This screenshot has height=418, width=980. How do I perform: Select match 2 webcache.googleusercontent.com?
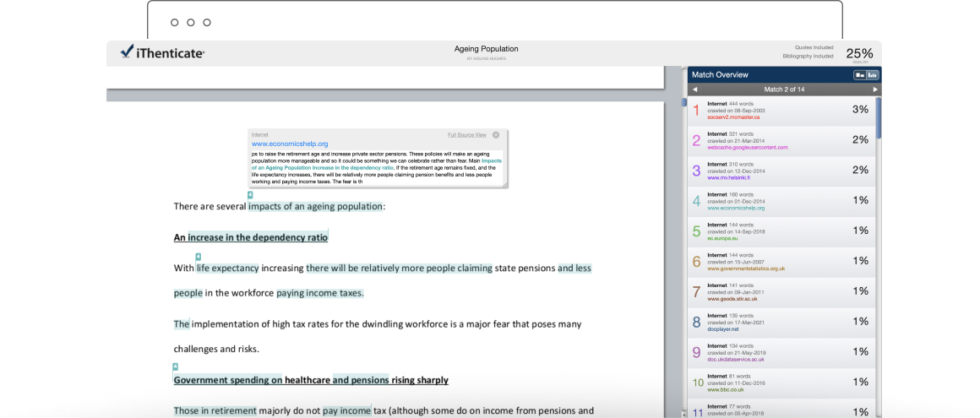point(781,141)
